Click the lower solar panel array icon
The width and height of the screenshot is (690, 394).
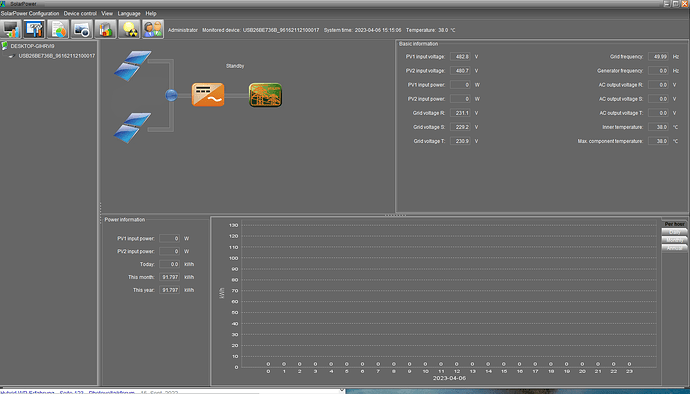pos(132,128)
